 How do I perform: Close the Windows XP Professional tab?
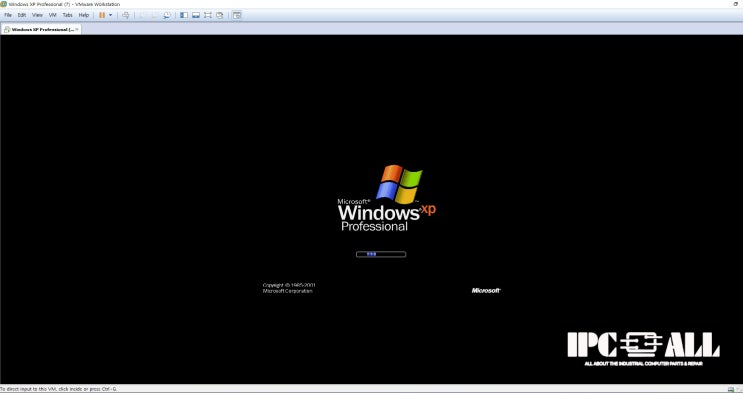[77, 29]
